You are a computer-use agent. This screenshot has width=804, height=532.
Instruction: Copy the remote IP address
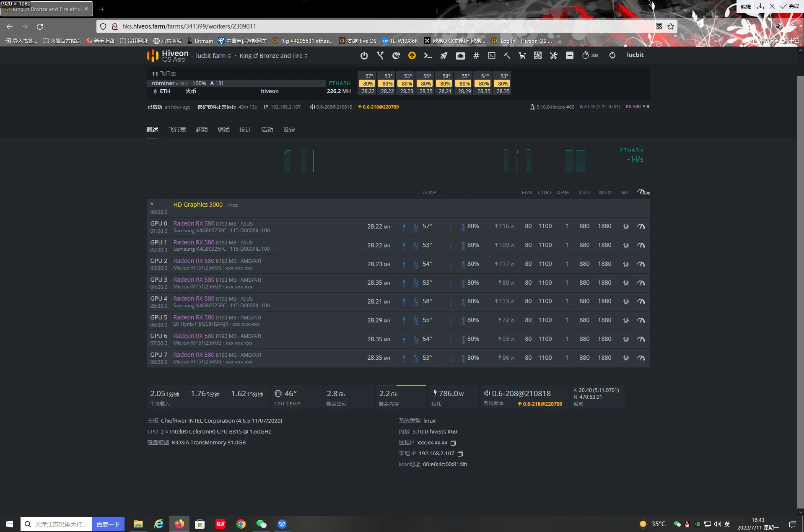pos(453,443)
